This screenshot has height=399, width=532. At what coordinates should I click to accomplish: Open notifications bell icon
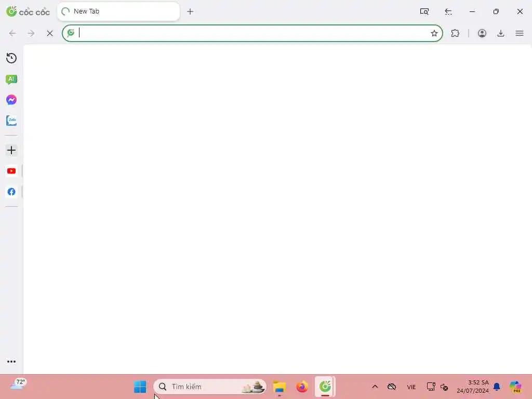[x=497, y=387]
